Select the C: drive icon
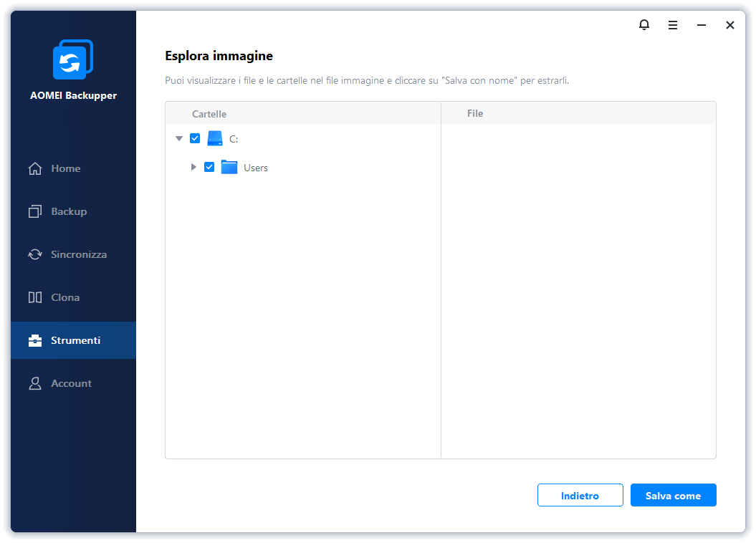756x543 pixels. pyautogui.click(x=215, y=139)
